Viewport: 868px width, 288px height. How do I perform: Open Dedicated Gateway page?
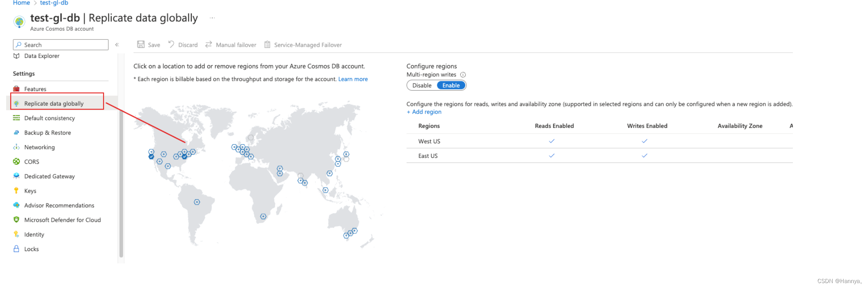click(49, 176)
